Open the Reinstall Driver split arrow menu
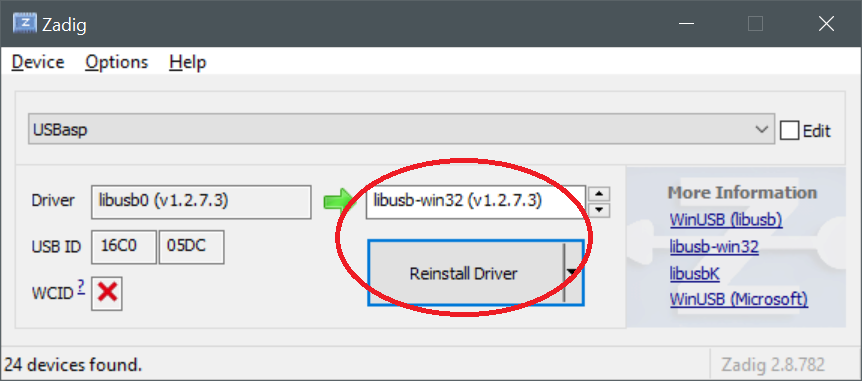The image size is (862, 381). click(572, 272)
